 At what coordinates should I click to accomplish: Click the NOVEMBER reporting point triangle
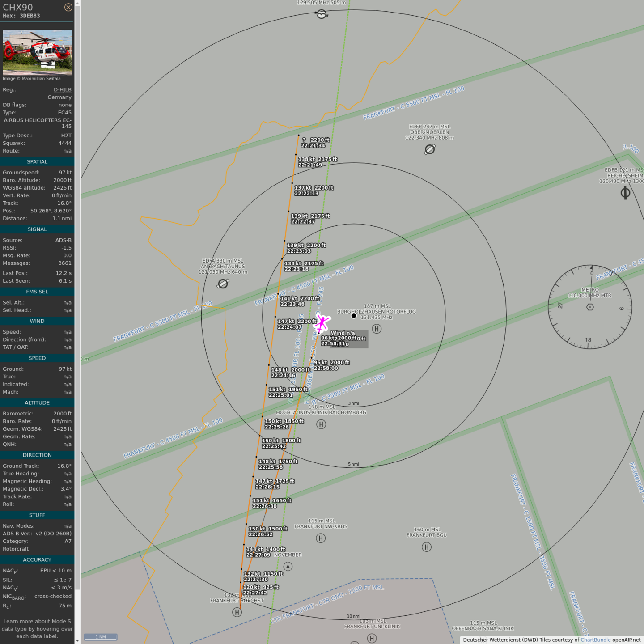[288, 567]
